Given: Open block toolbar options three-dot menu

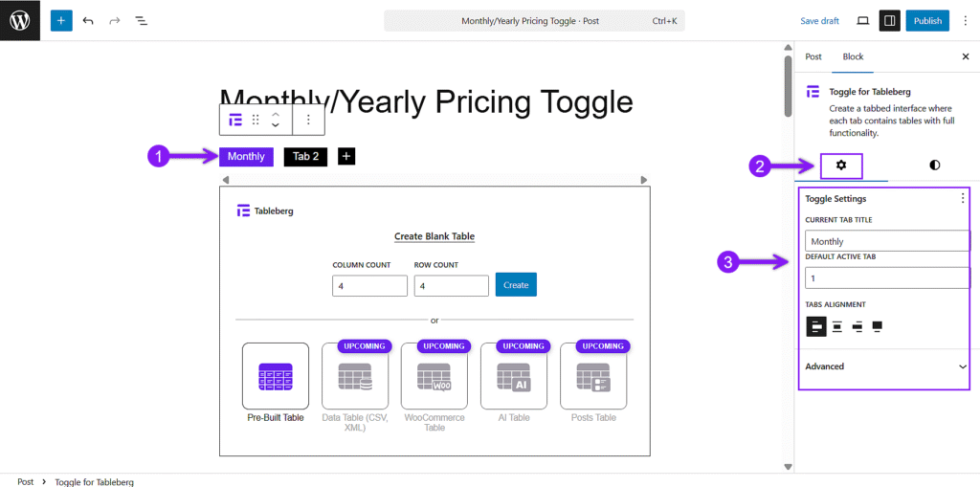Looking at the screenshot, I should coord(308,120).
